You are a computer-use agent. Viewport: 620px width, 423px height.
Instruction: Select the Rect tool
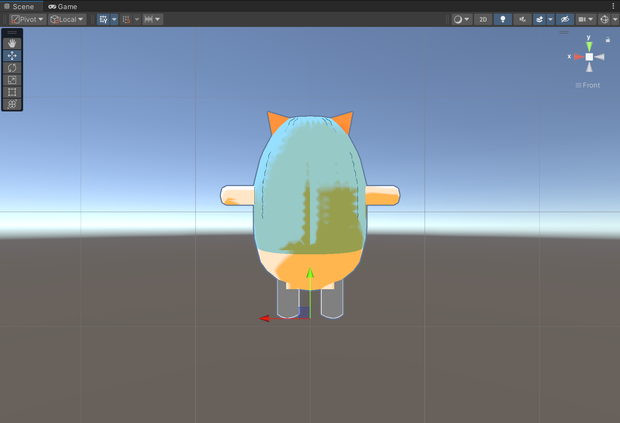[x=12, y=92]
